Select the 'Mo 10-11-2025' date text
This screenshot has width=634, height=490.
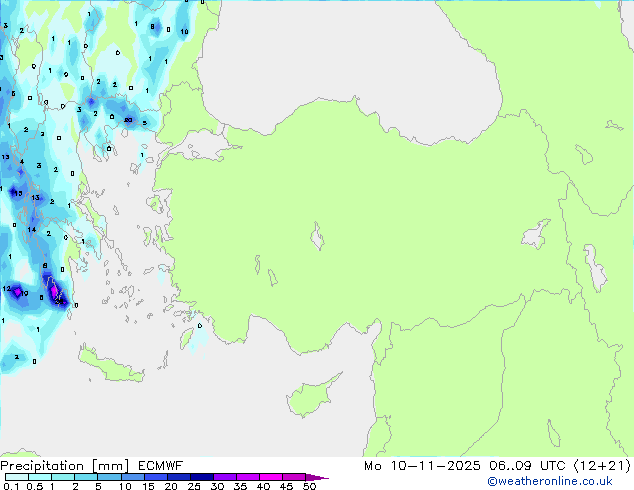coord(422,466)
